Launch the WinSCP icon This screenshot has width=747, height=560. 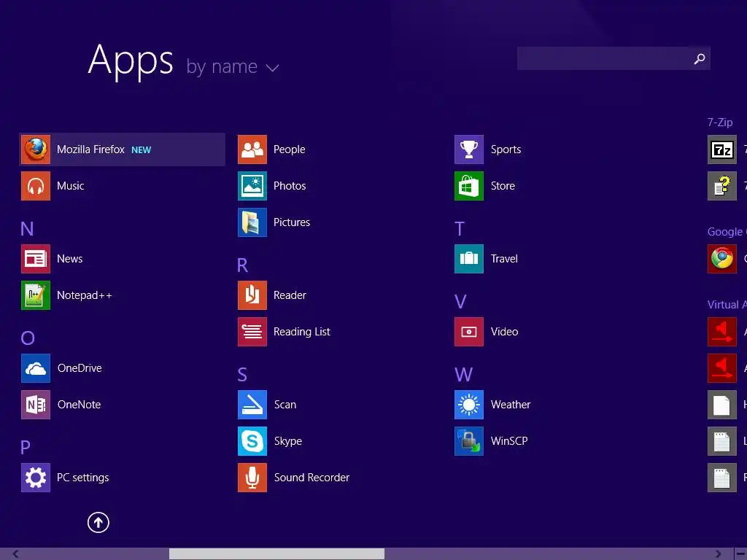[469, 441]
